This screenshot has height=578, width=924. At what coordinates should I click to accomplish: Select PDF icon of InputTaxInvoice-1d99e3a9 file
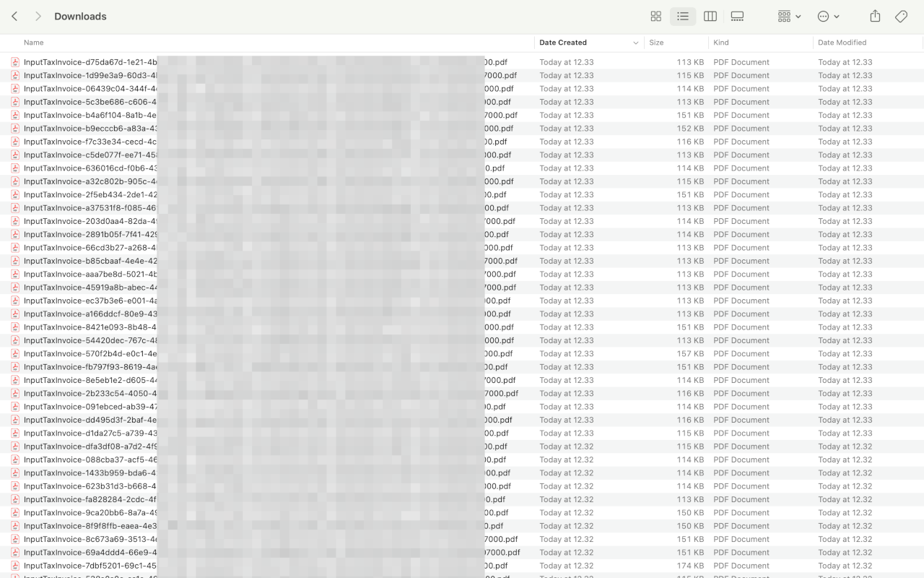(15, 75)
